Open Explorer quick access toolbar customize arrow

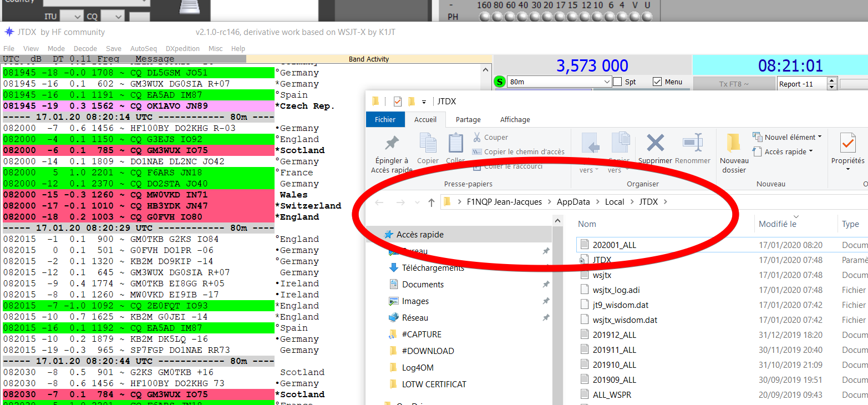click(424, 102)
